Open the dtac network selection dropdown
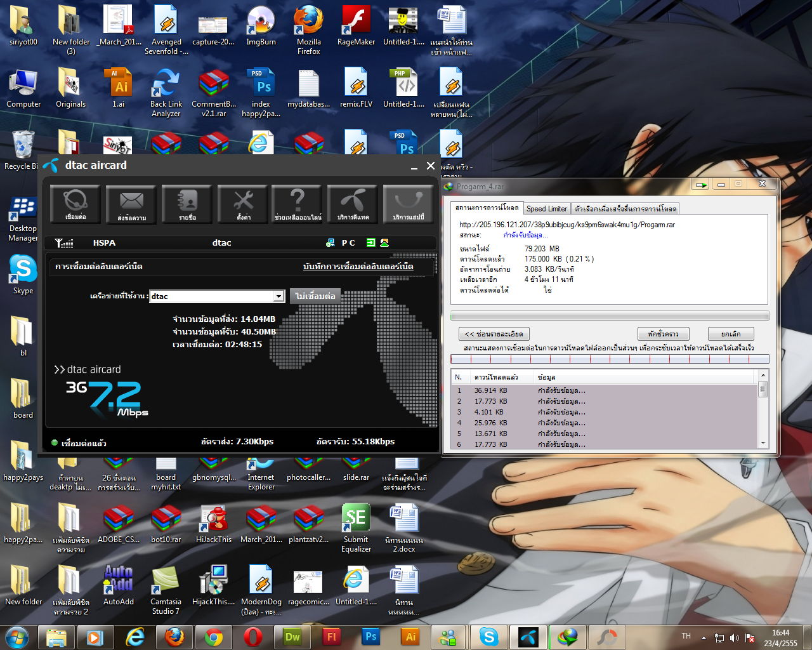 [x=278, y=296]
